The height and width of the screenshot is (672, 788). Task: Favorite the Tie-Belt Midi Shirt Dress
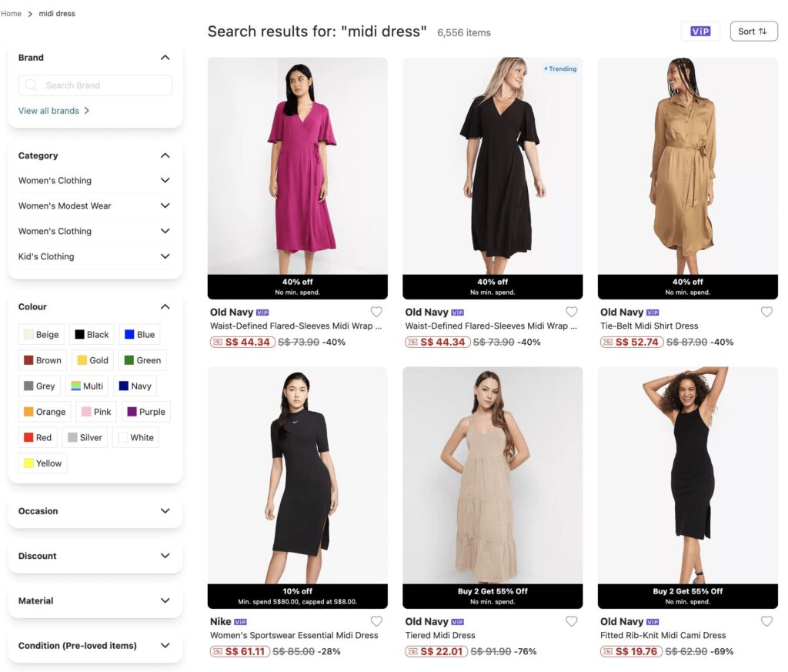click(766, 312)
